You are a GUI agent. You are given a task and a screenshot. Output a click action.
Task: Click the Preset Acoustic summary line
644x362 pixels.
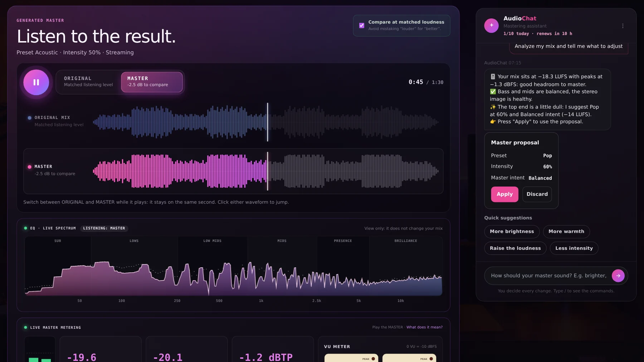75,53
